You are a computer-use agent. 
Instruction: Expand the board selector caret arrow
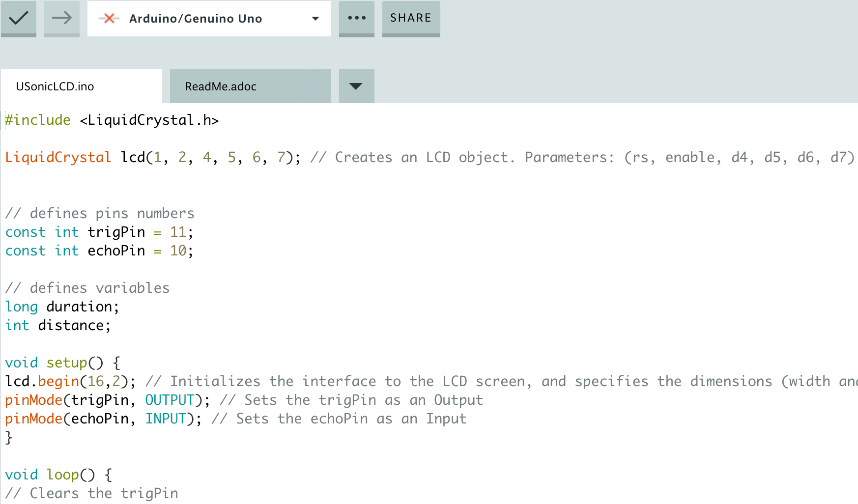click(315, 19)
